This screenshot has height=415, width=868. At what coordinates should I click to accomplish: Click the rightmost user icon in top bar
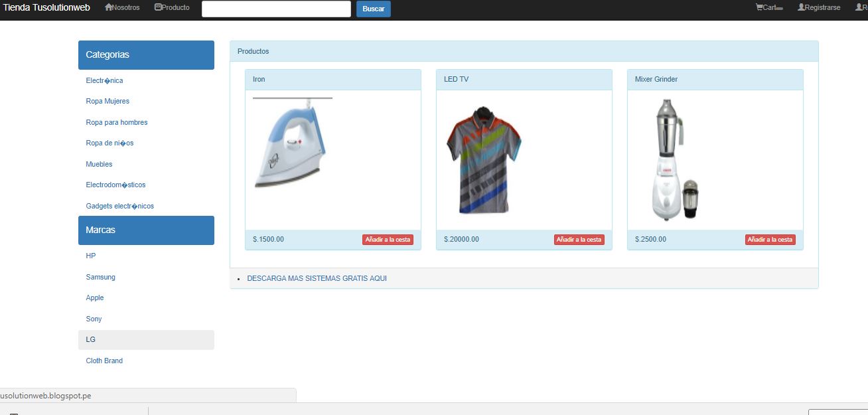[859, 7]
